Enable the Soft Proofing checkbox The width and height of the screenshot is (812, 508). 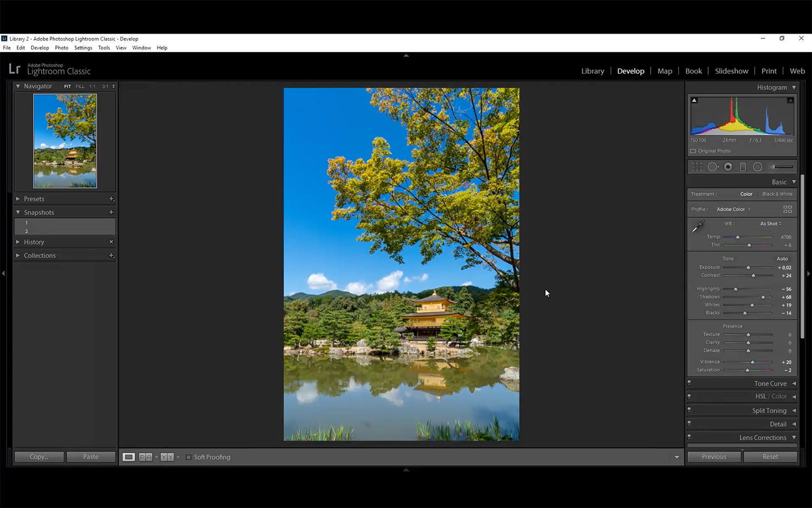(188, 457)
